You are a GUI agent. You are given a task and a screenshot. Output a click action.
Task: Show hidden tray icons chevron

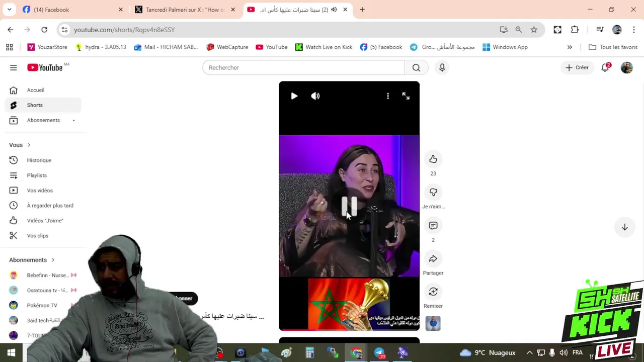(x=529, y=353)
